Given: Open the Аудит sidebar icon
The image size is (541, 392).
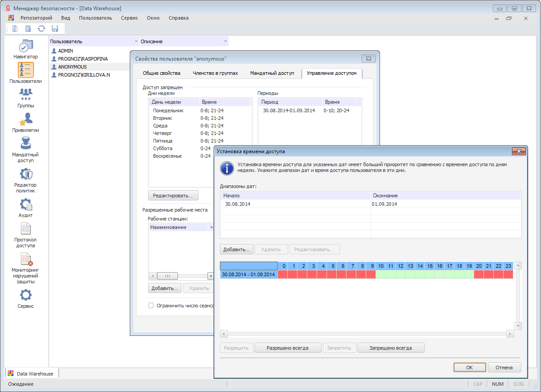Looking at the screenshot, I should click(25, 204).
